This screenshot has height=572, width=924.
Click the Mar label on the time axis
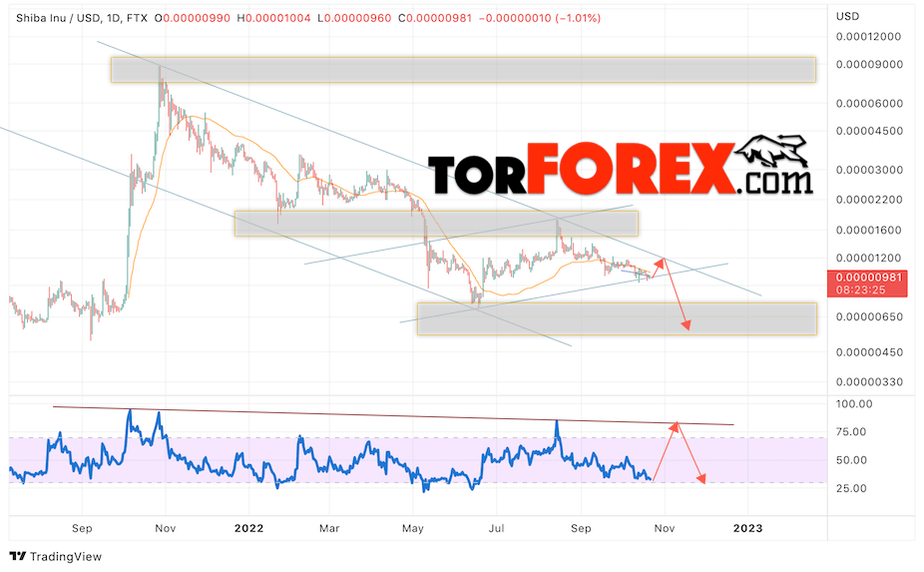tap(329, 528)
